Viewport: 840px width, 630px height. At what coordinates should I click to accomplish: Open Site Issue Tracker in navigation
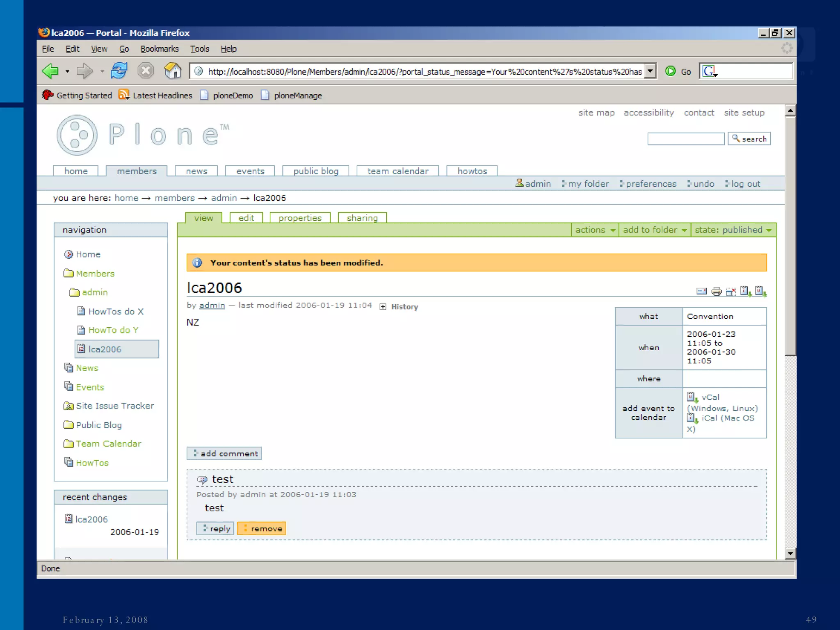[x=114, y=406]
